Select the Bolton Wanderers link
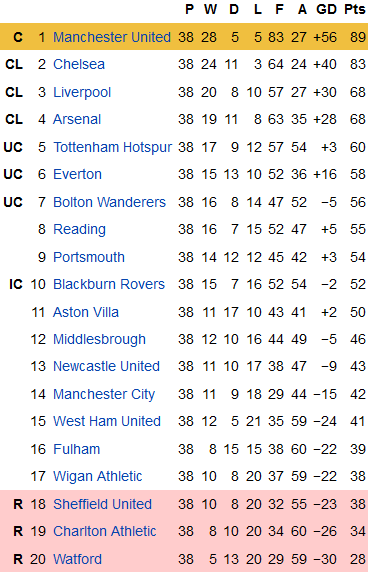The width and height of the screenshot is (368, 572). (109, 202)
